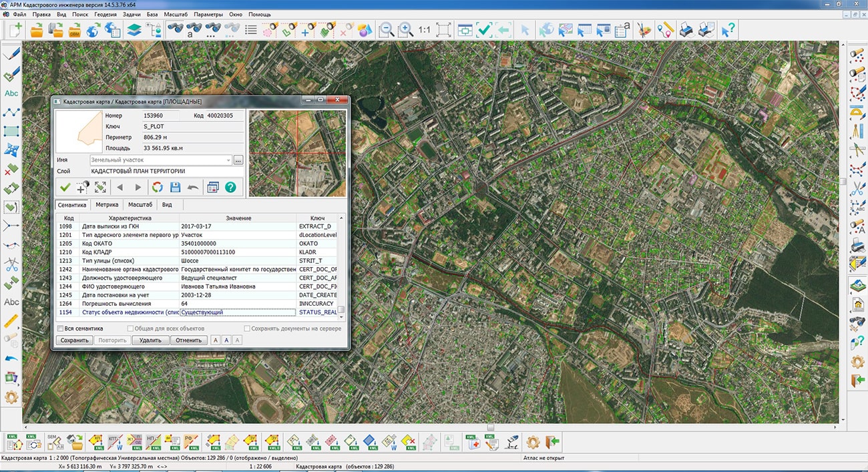Click the next object right arrow in dialog
The image size is (868, 472).
click(x=138, y=188)
